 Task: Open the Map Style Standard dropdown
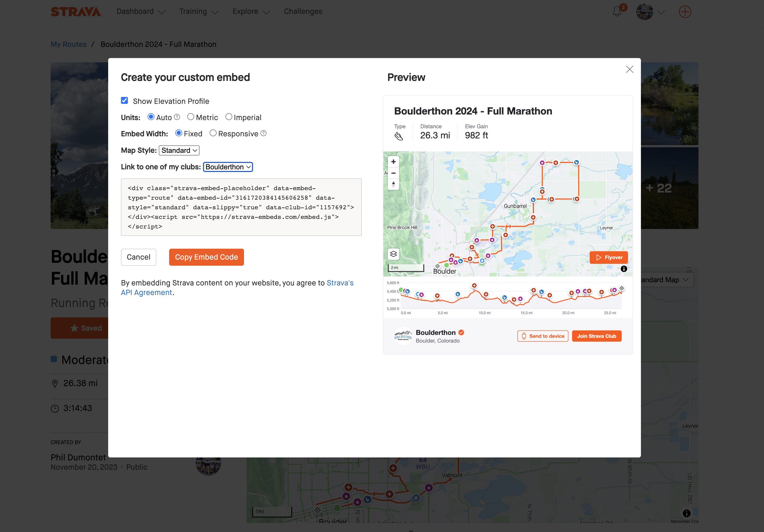179,150
